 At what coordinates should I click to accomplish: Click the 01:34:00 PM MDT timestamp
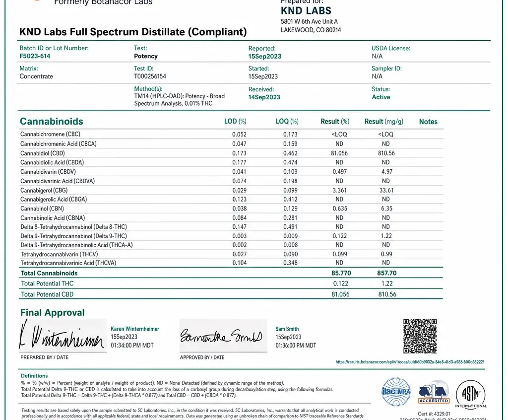click(x=132, y=346)
